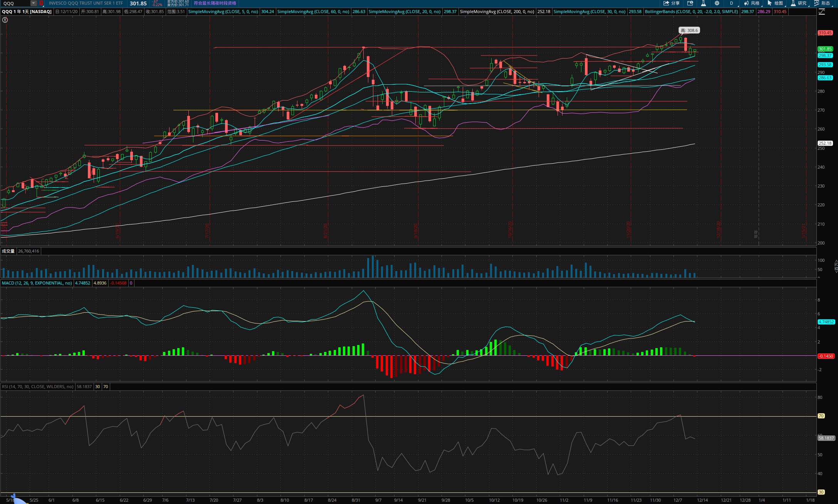The width and height of the screenshot is (838, 504).
Task: Open the symbol dropdown arrow next to QQQ
Action: 34,3
